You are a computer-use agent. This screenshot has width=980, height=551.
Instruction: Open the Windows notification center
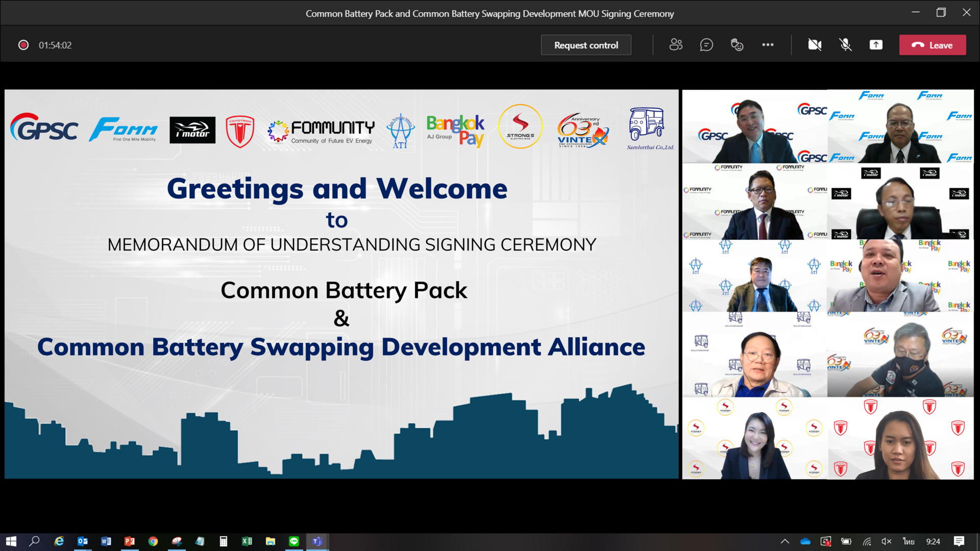click(959, 541)
